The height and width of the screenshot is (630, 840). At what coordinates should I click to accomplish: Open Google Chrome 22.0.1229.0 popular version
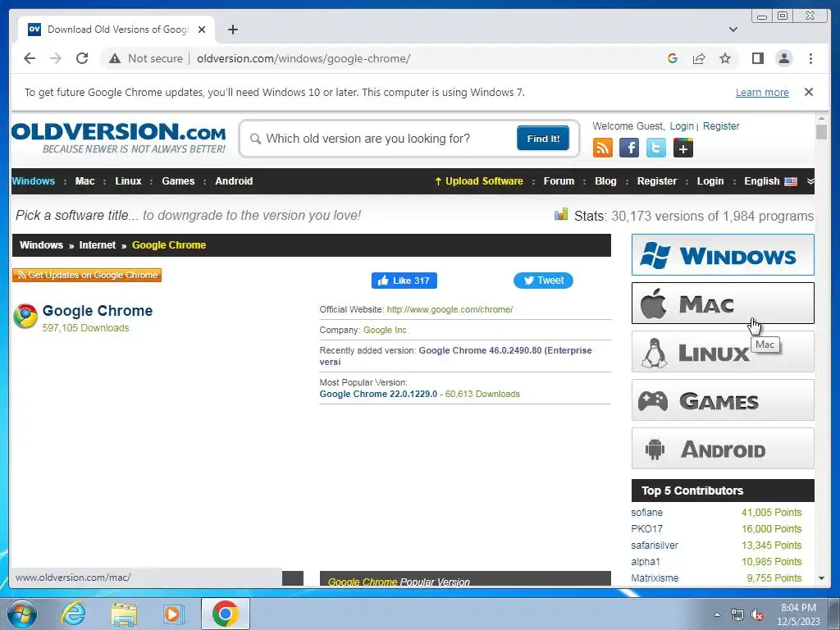(x=378, y=394)
